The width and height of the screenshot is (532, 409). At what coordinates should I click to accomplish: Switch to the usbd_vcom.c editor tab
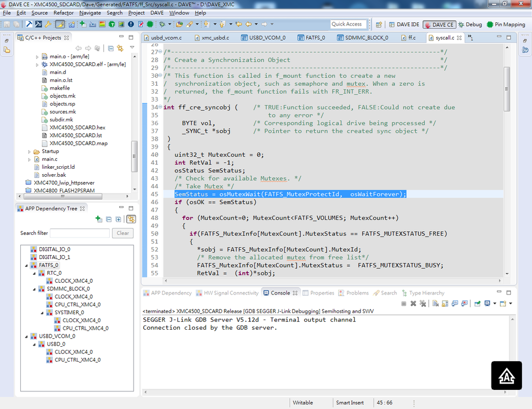(x=163, y=38)
